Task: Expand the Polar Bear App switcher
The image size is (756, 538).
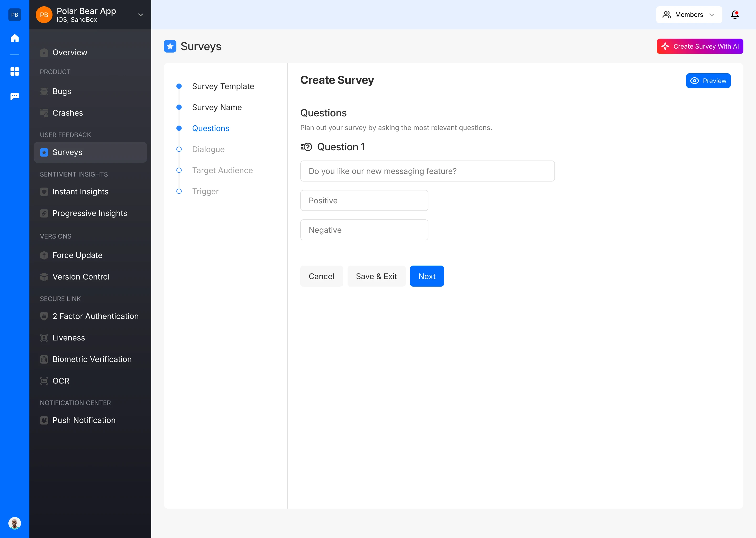Action: [x=140, y=14]
